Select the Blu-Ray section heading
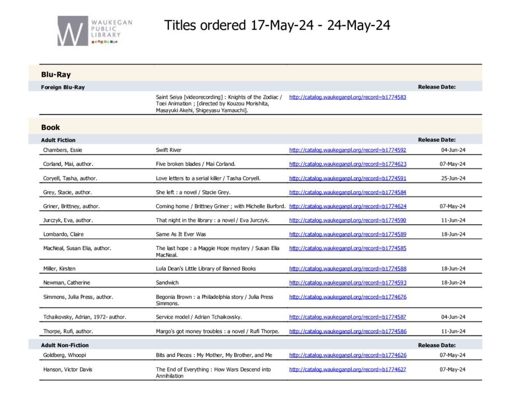532x411 pixels. pos(56,74)
